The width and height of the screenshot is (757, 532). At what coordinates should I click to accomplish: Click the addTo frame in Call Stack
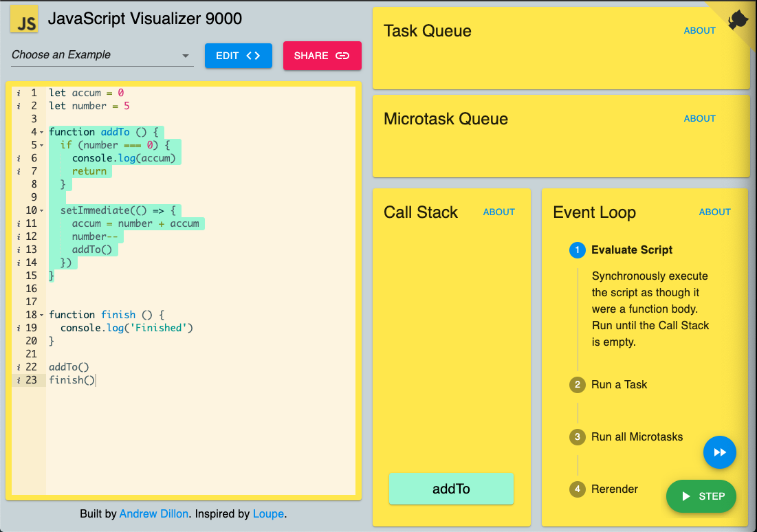pos(451,489)
